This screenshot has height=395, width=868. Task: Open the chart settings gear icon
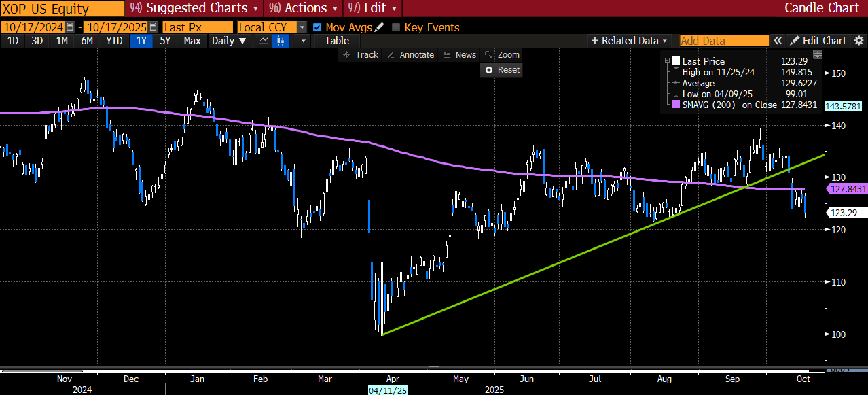[861, 41]
